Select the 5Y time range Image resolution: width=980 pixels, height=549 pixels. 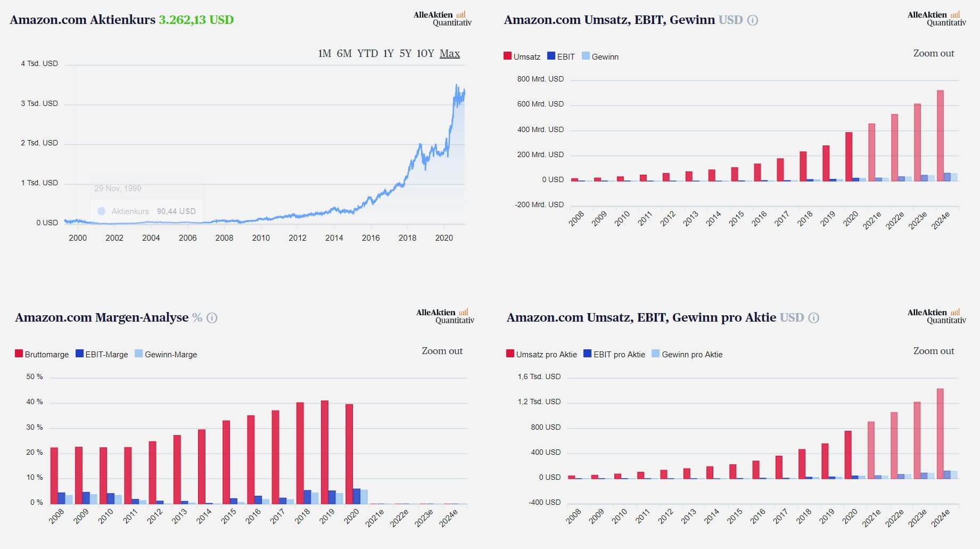406,53
